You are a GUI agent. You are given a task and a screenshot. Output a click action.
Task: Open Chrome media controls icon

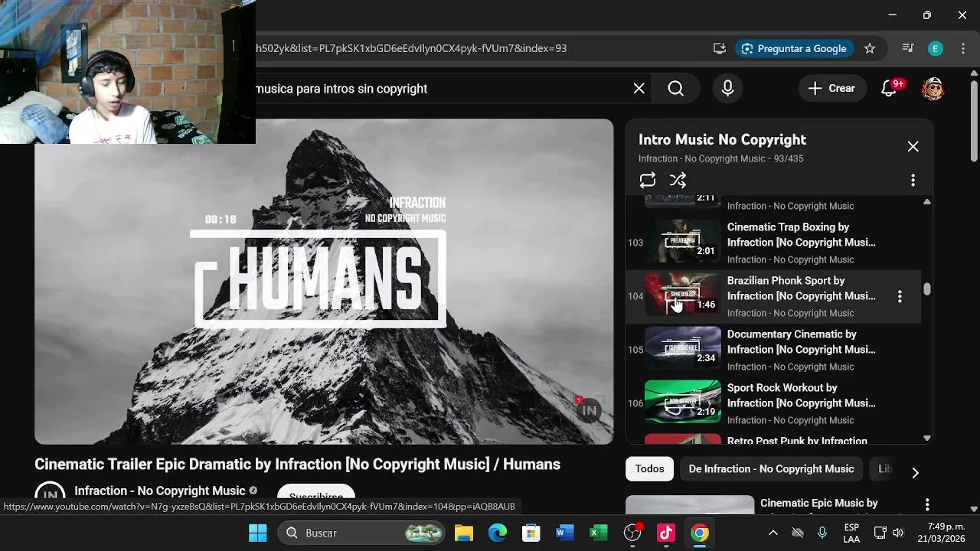[908, 48]
